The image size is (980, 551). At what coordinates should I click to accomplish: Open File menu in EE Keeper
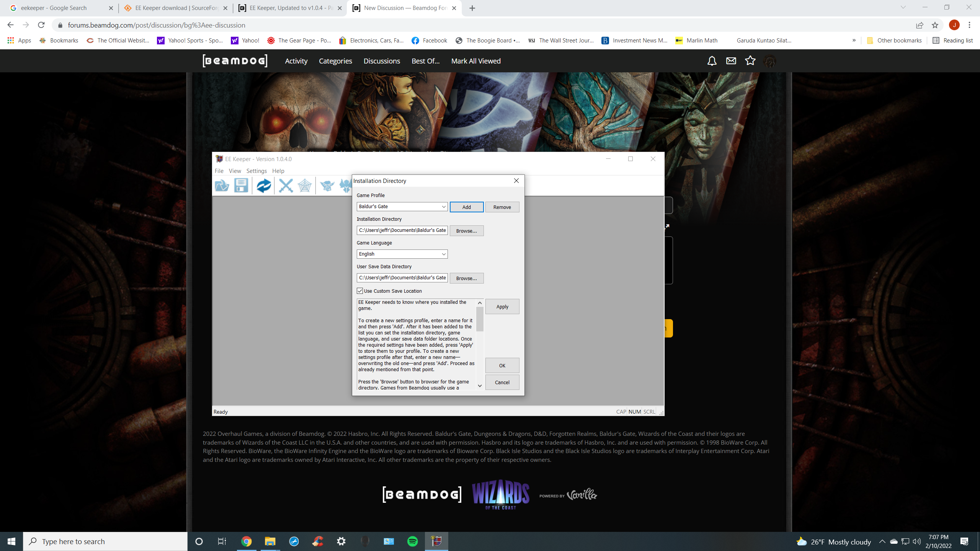point(219,171)
